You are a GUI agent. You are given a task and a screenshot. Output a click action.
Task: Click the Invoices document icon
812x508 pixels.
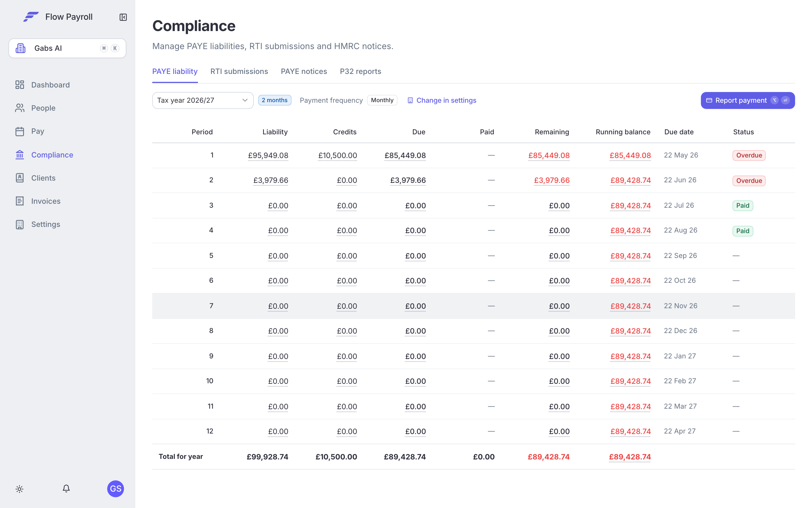pos(20,201)
